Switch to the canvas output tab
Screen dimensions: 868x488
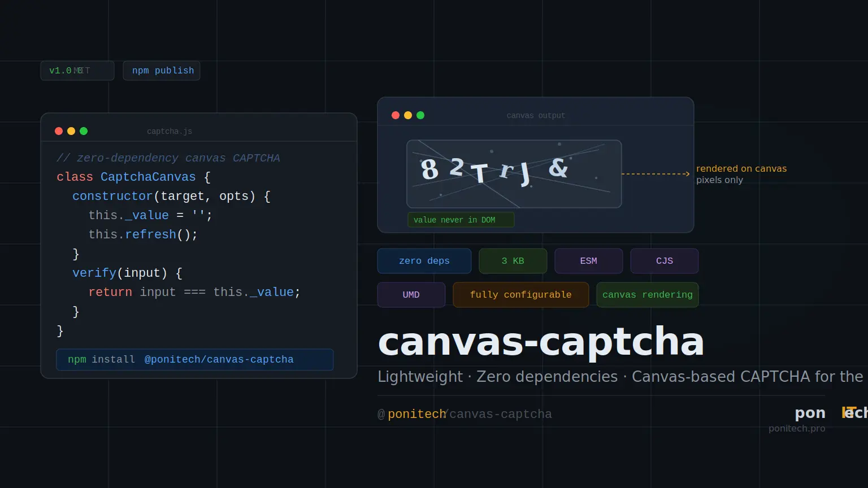535,115
